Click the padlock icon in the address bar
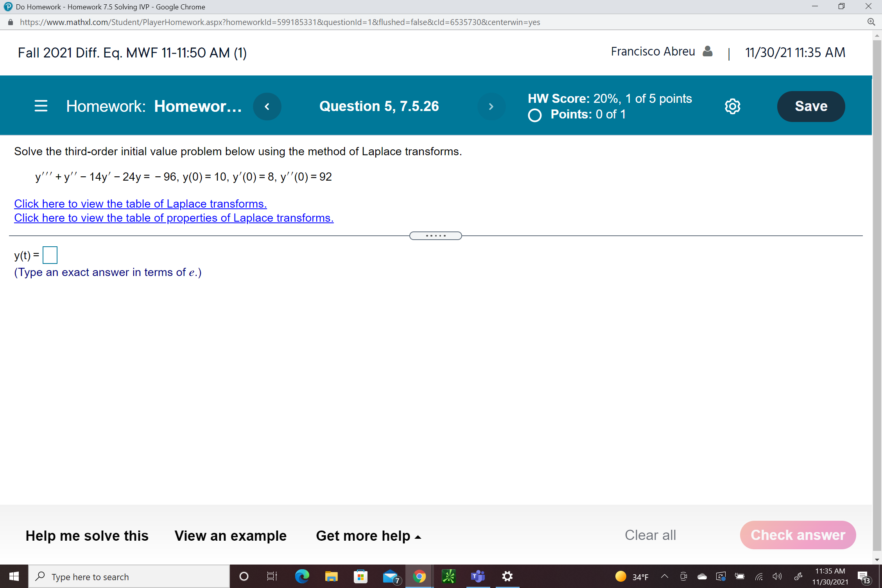Screen dimensions: 882x588 (11, 22)
